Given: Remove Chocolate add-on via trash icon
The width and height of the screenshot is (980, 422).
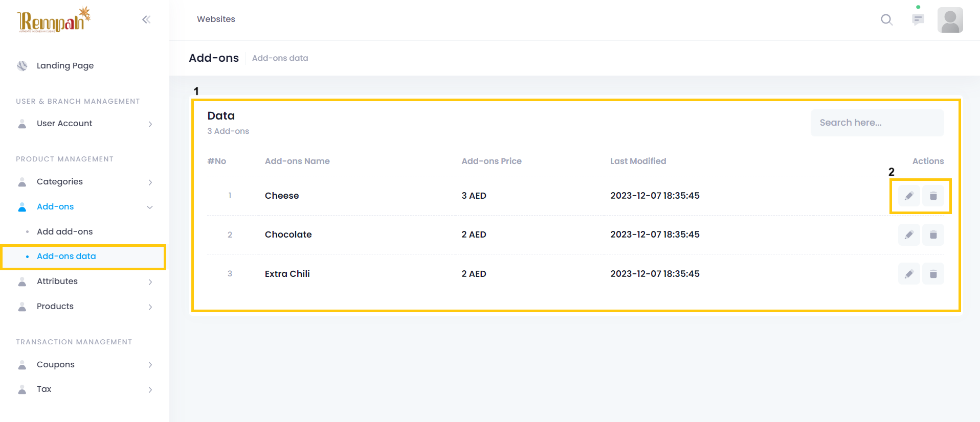Looking at the screenshot, I should point(933,235).
